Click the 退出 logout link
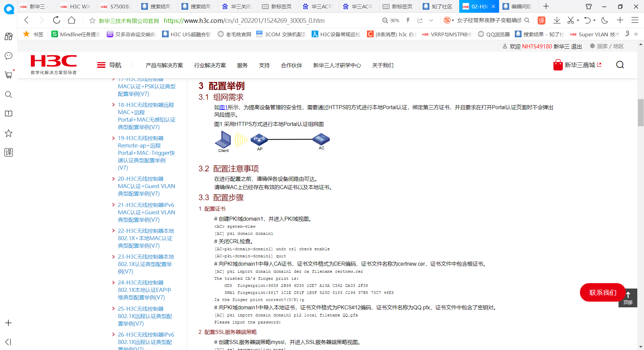 point(576,46)
